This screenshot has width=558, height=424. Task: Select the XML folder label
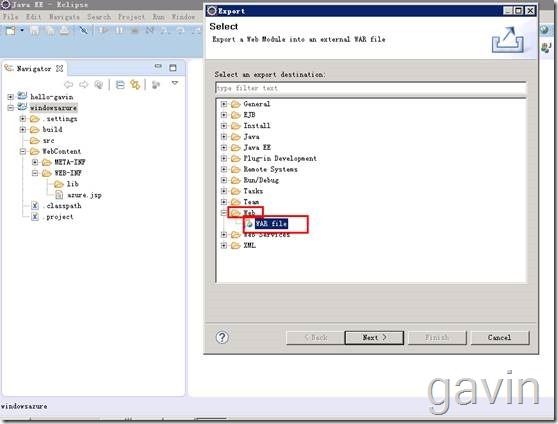249,245
